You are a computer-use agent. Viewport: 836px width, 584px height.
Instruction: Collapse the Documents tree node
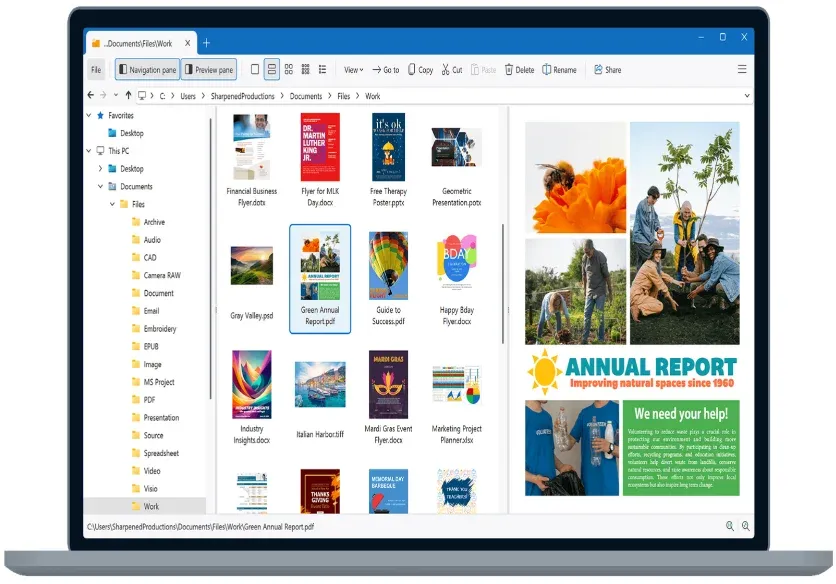101,186
